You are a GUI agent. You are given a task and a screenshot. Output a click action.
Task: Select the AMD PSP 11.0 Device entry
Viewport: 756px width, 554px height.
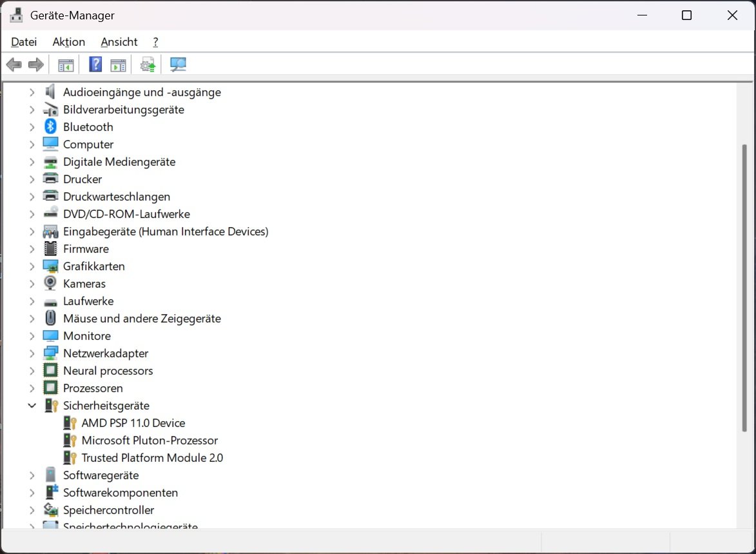(133, 422)
